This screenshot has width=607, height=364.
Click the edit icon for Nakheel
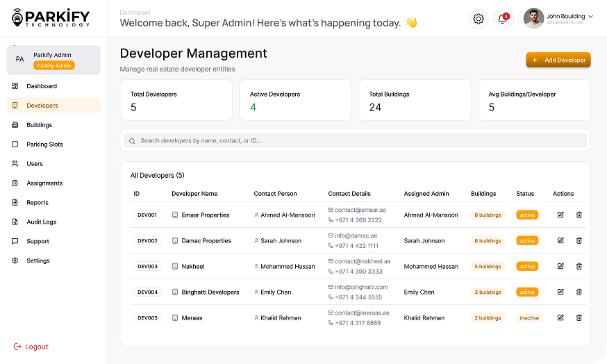pyautogui.click(x=560, y=266)
